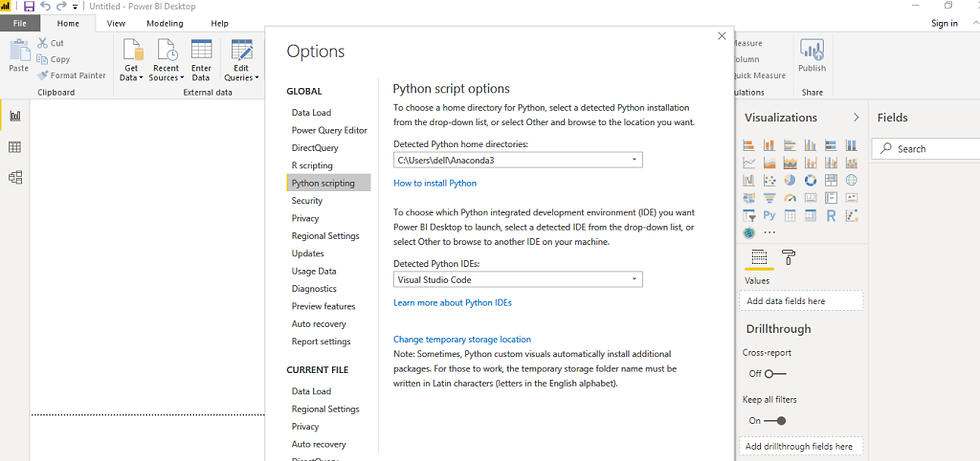This screenshot has height=461, width=980.
Task: Click the Fields pane Search box
Action: 926,149
